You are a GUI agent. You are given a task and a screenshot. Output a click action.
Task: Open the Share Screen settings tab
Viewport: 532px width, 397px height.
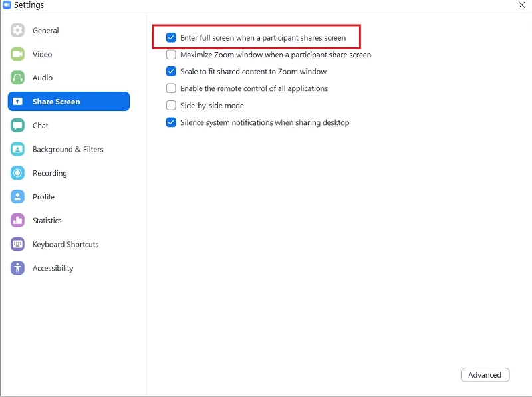coord(68,102)
